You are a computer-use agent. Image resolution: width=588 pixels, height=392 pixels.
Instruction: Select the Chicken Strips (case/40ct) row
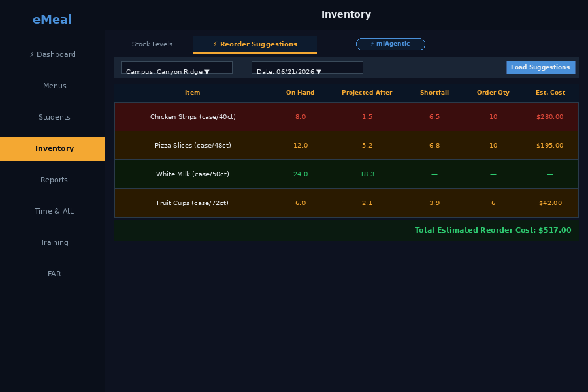tap(346, 117)
